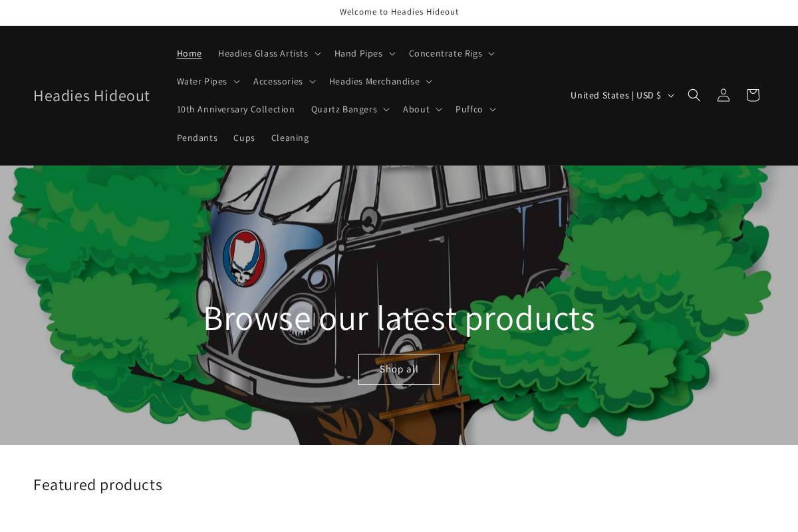Visit the Cups page
The image size is (798, 532).
pyautogui.click(x=244, y=138)
